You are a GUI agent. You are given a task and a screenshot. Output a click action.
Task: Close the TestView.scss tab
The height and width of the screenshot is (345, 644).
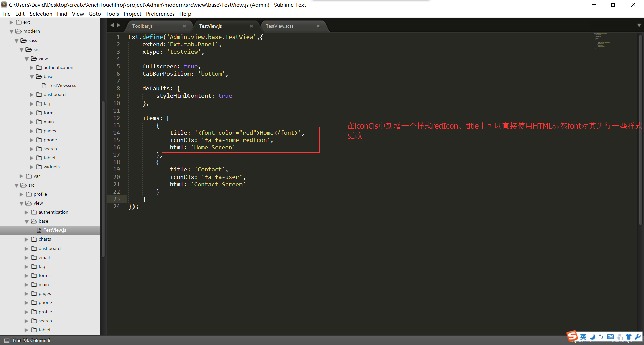[318, 26]
